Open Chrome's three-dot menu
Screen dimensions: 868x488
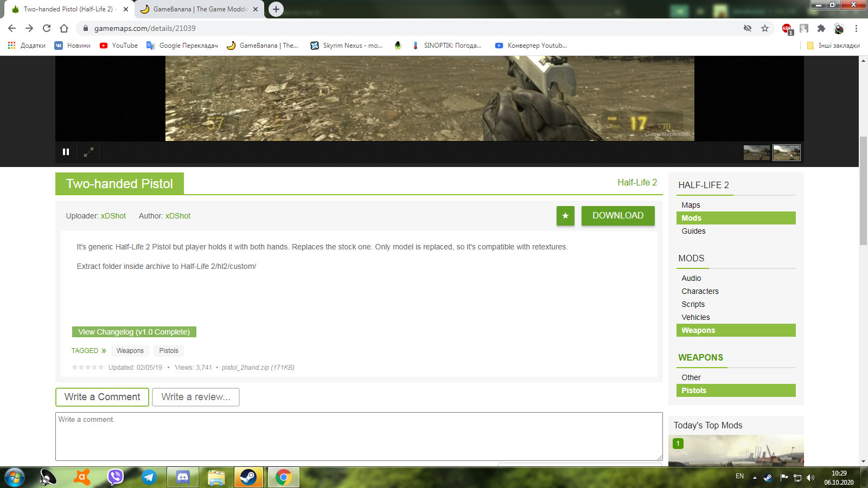click(x=856, y=28)
